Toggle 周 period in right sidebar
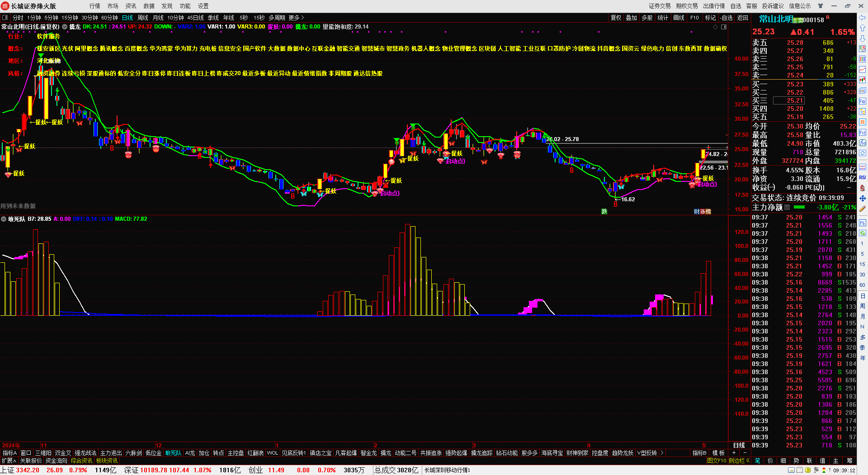Viewport: 868px width, 475px height. 863,306
